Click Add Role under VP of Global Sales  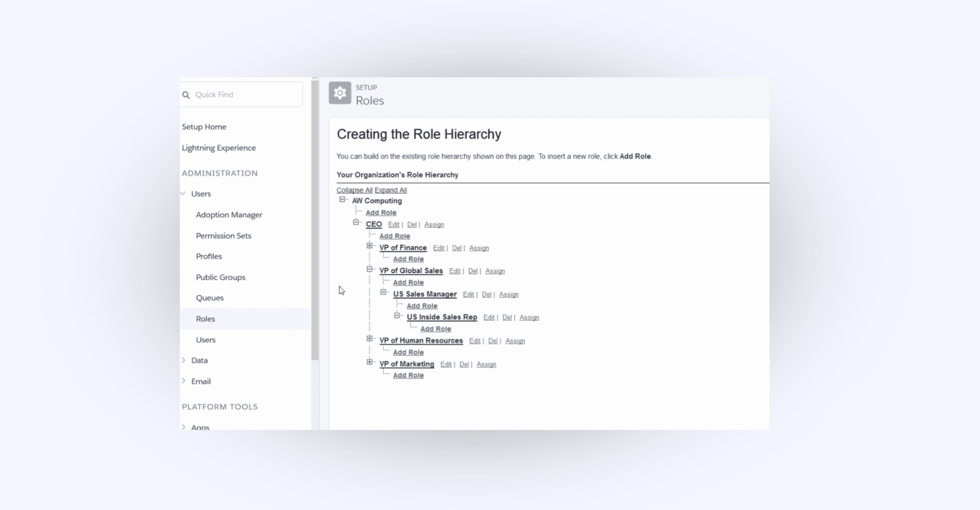coord(408,282)
